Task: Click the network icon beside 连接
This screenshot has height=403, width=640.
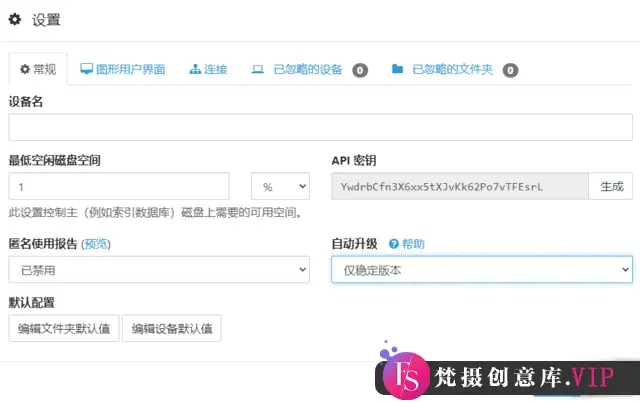Action: tap(195, 69)
